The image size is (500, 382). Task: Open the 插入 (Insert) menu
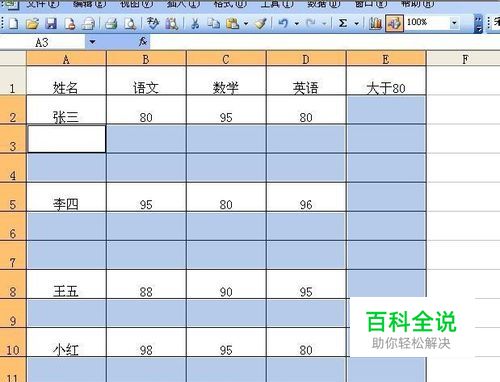(183, 4)
